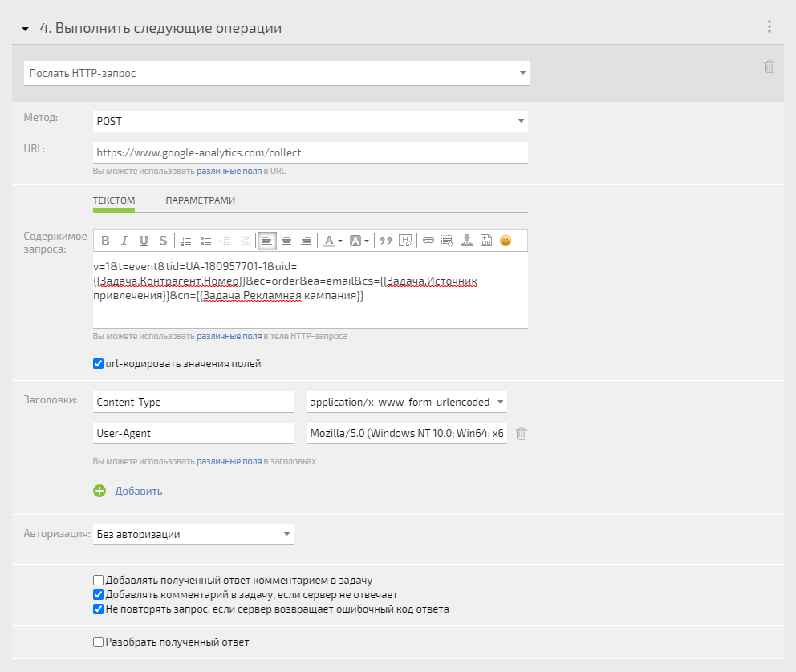The width and height of the screenshot is (796, 672).
Task: Center-align text in the editor
Action: pos(286,241)
